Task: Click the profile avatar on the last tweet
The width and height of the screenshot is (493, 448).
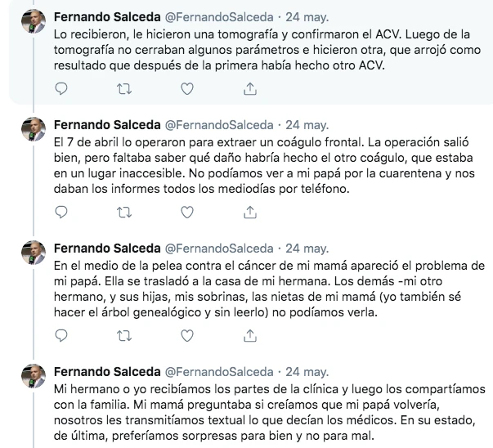Action: point(32,379)
